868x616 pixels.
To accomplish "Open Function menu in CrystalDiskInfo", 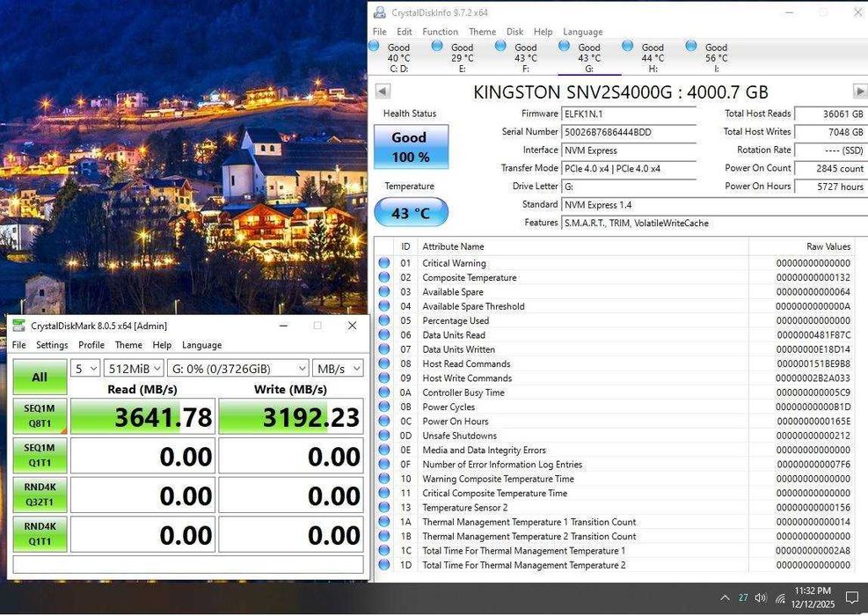I will click(x=440, y=32).
